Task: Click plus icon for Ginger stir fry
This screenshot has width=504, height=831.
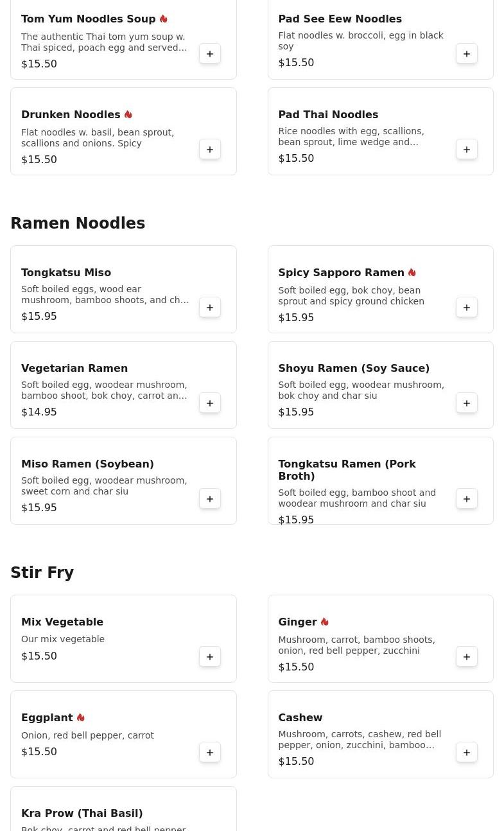Action: tap(467, 657)
